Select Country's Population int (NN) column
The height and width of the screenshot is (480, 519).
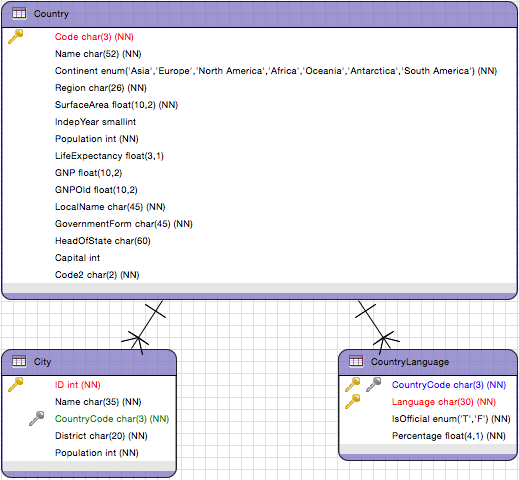pyautogui.click(x=97, y=139)
